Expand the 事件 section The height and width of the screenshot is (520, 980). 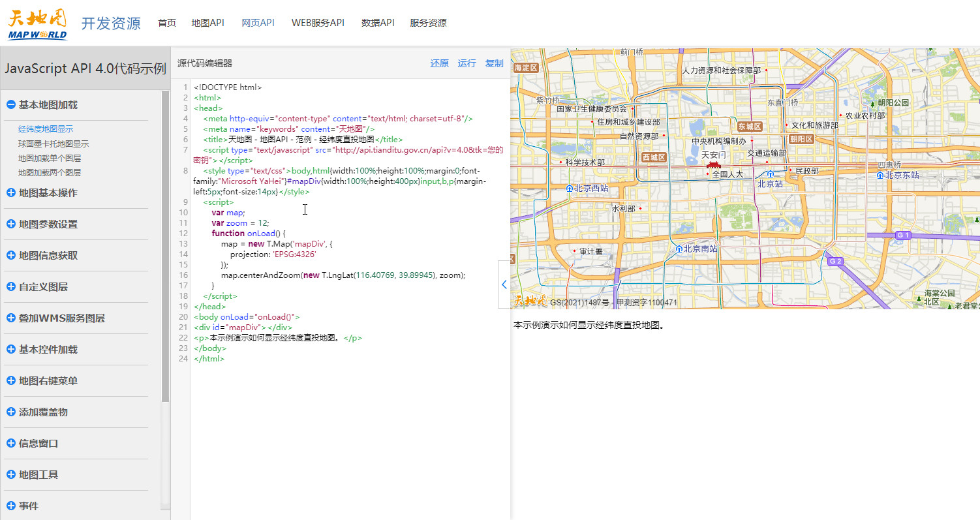tap(11, 506)
